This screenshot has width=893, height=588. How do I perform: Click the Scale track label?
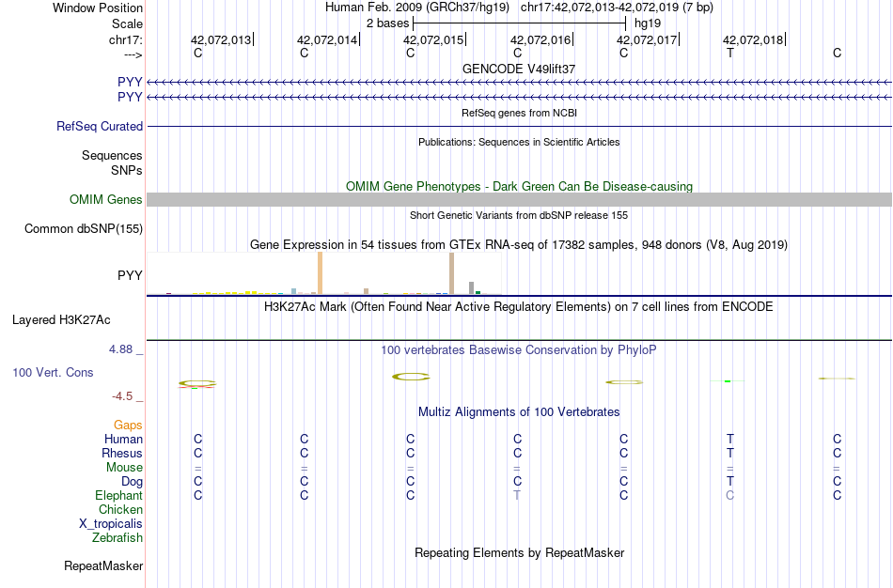point(127,23)
